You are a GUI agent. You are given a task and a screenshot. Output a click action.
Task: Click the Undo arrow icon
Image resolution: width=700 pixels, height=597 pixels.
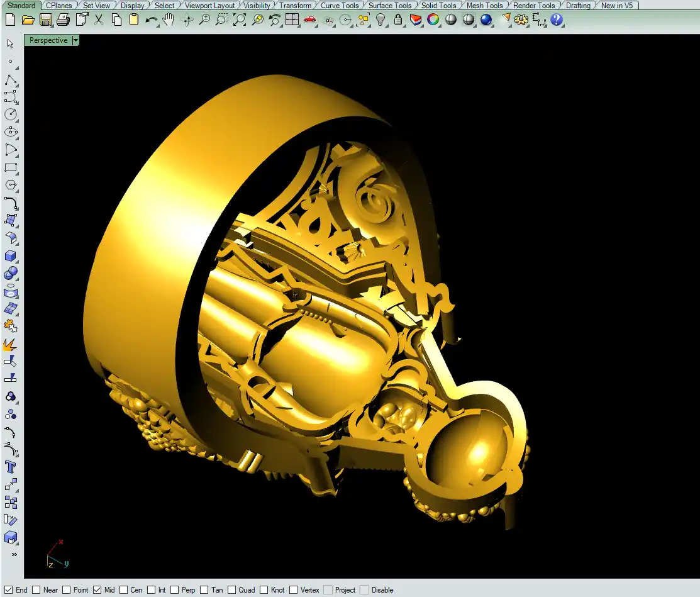click(x=151, y=20)
